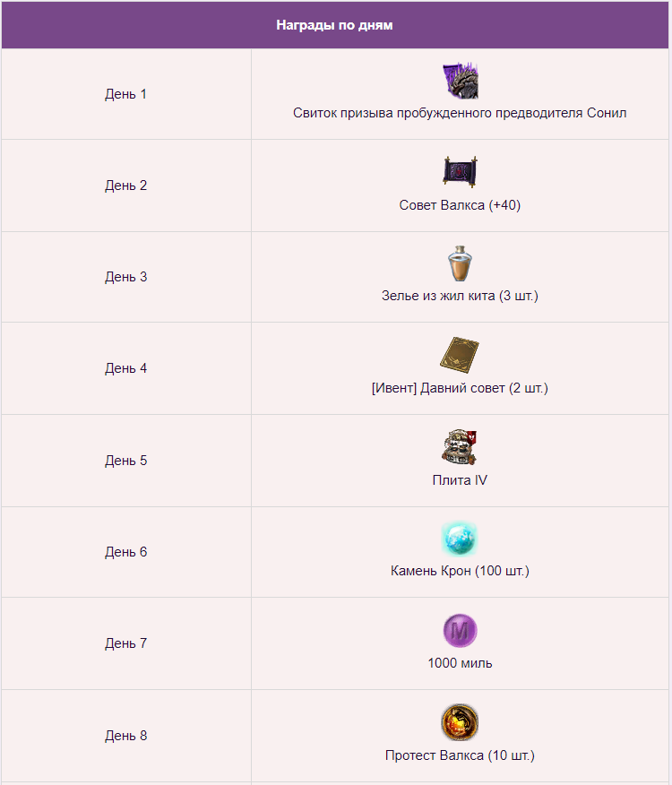The width and height of the screenshot is (672, 785).
Task: Click '[Ивент] Давний совет (2 шт.)' text
Action: (460, 388)
